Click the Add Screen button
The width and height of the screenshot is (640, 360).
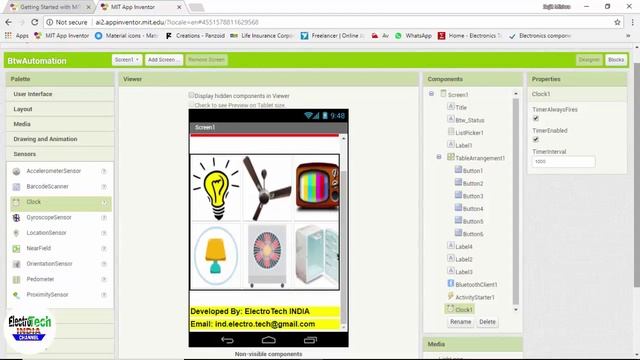tap(164, 60)
